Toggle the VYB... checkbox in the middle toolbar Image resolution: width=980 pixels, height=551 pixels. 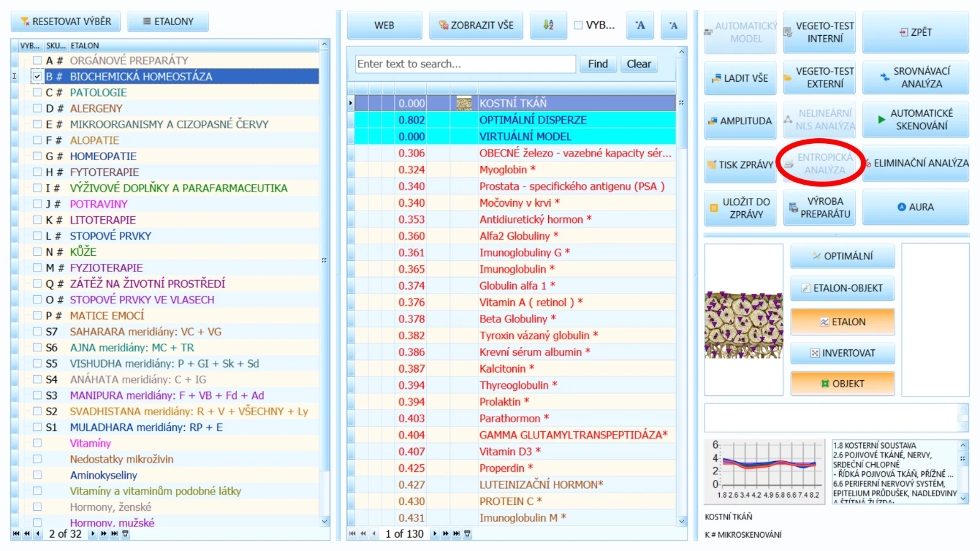pyautogui.click(x=578, y=25)
